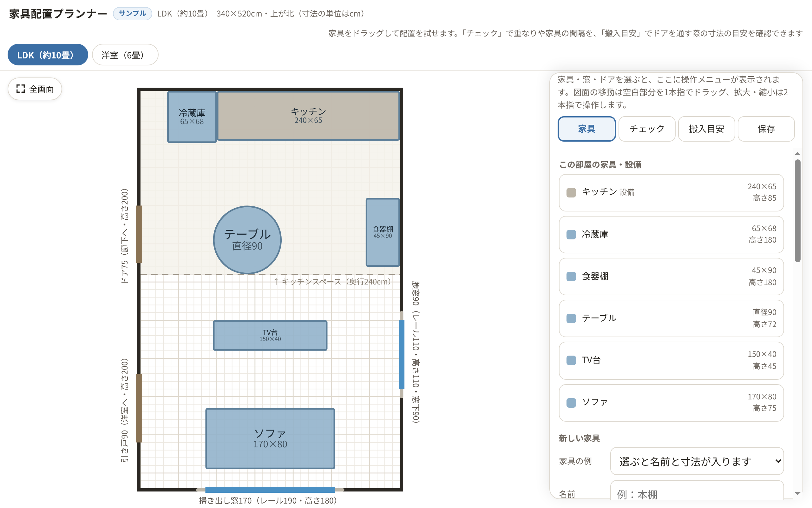Switch to the LDK(約10畳) room tab
The width and height of the screenshot is (812, 508).
click(48, 55)
